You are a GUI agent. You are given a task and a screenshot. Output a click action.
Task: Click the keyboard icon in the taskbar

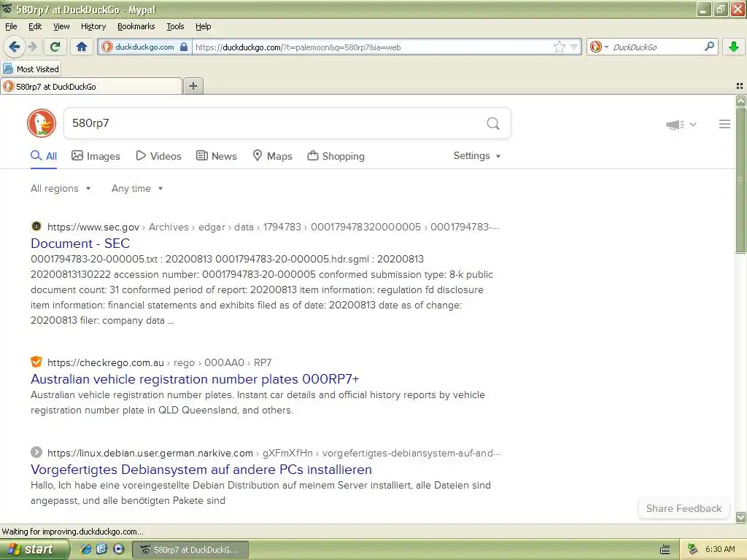pyautogui.click(x=665, y=550)
